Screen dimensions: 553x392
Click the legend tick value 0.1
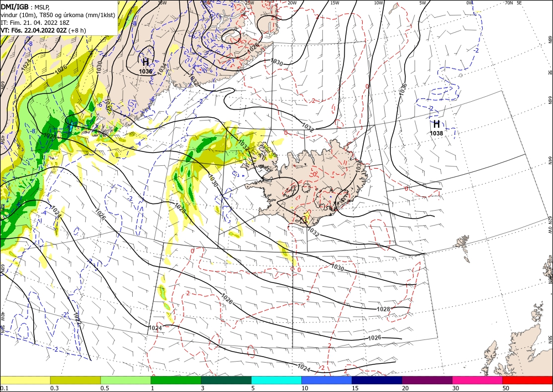coord(3,388)
